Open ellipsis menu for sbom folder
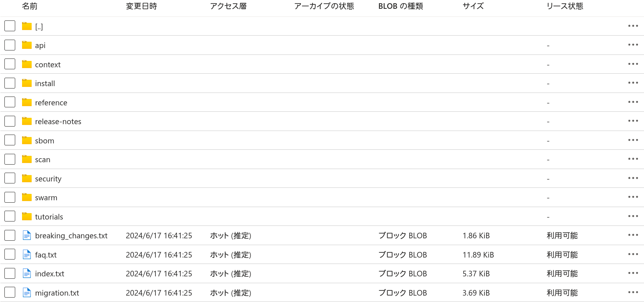Screen dimensions: 644x302 pos(633,140)
